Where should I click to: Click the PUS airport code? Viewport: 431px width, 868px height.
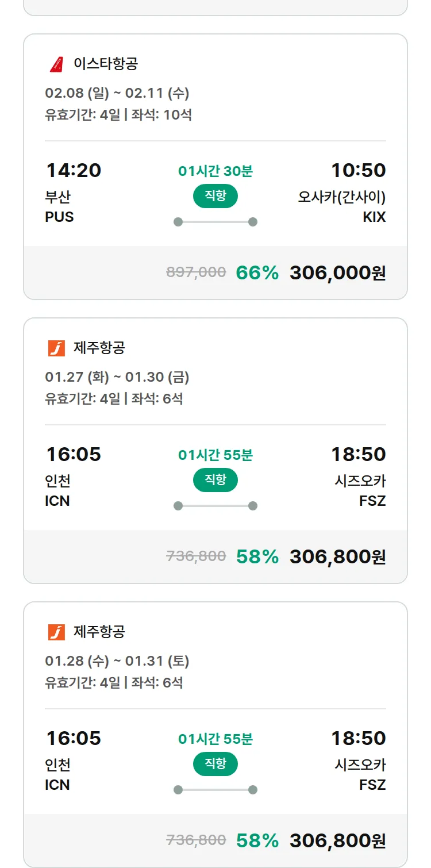[x=59, y=217]
